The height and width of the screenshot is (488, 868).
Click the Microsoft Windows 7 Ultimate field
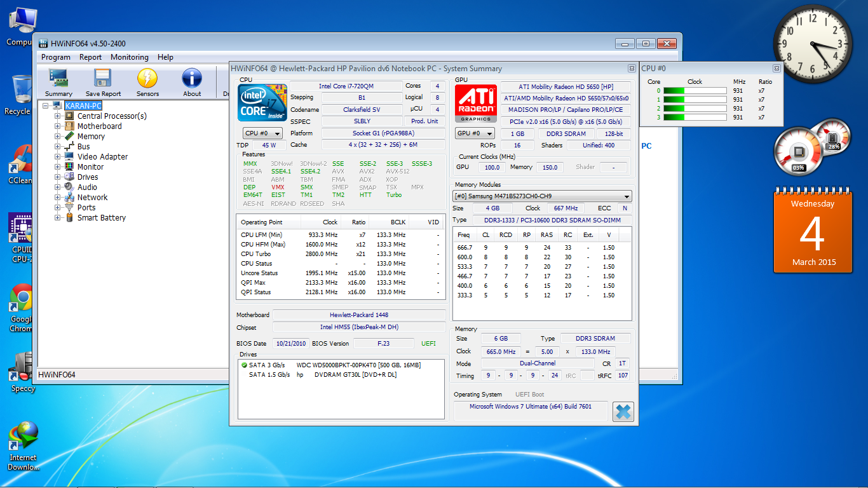point(531,410)
